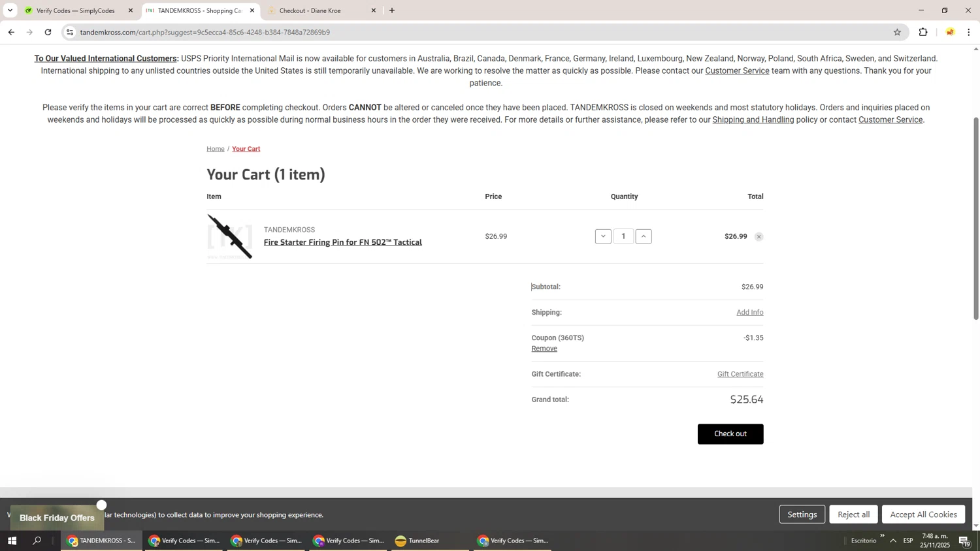This screenshot has height=551, width=980.
Task: Click the coupon discount -$1.35
Action: coord(753,338)
